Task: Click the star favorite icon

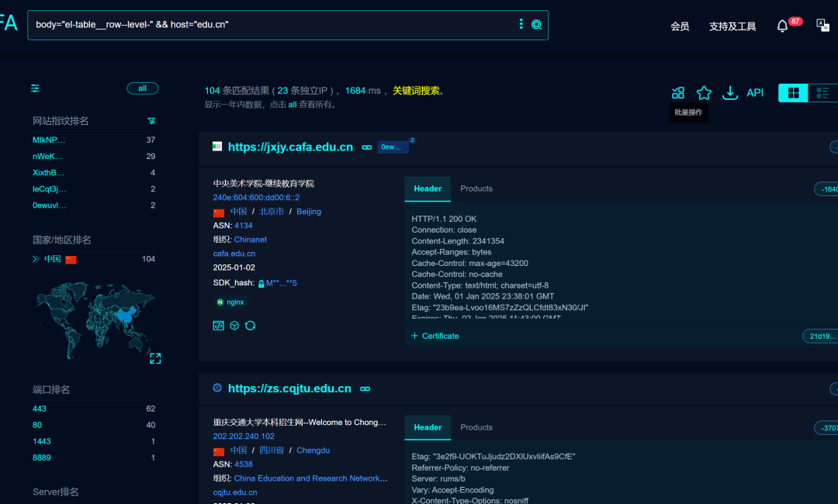Action: 704,93
